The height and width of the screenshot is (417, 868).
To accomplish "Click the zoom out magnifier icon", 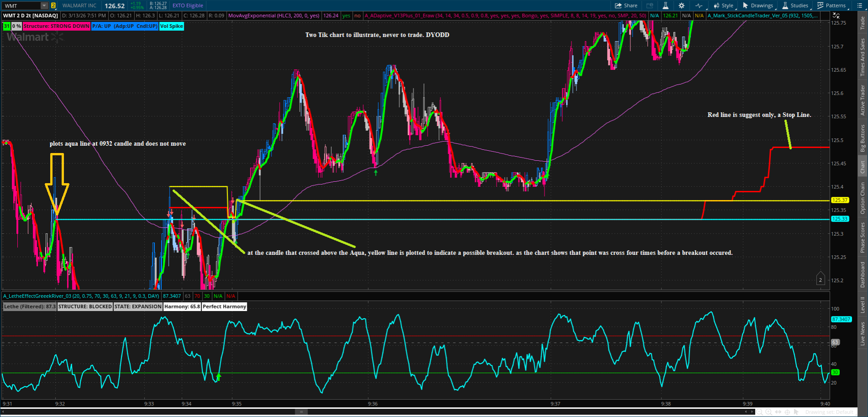I will (760, 412).
